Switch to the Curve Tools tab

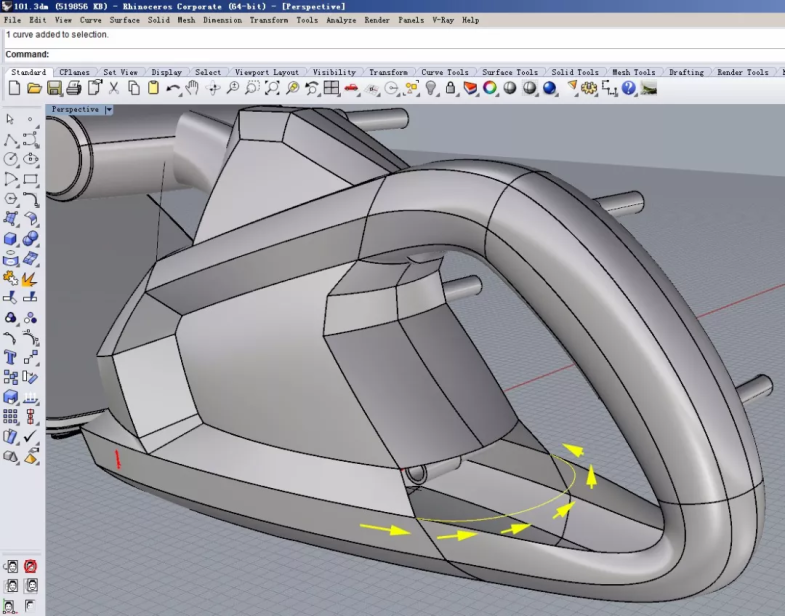pos(445,72)
